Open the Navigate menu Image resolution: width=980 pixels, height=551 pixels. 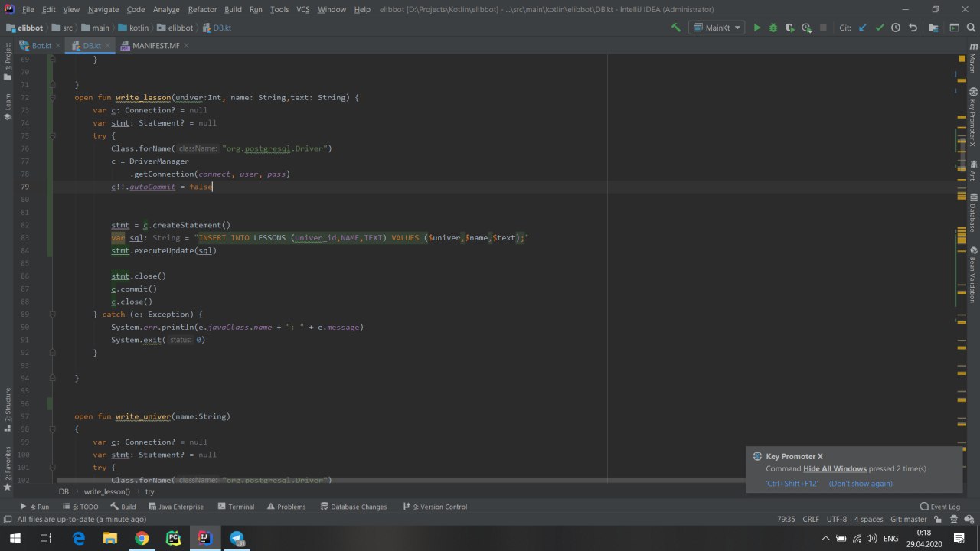point(103,9)
